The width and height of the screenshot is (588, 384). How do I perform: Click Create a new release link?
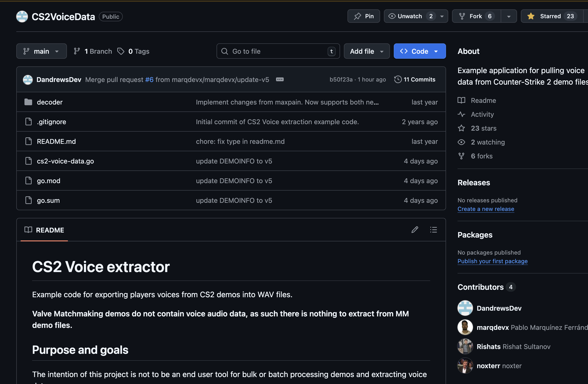pyautogui.click(x=486, y=209)
